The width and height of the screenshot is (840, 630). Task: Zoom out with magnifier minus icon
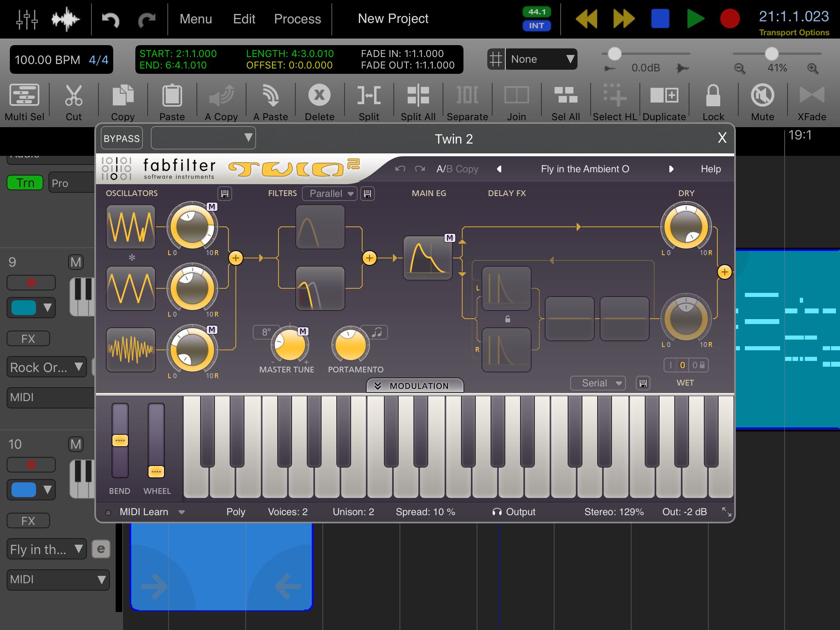tap(740, 68)
